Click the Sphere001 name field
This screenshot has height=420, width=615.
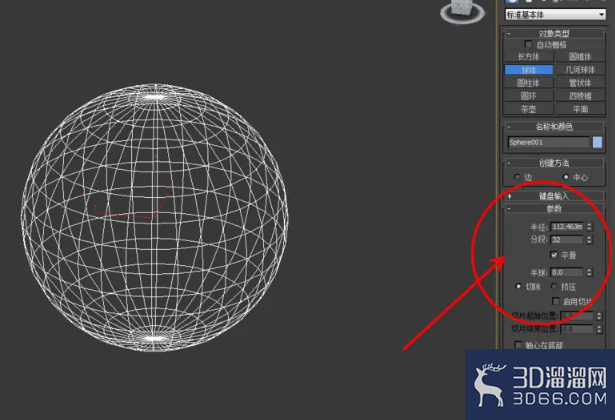(548, 142)
